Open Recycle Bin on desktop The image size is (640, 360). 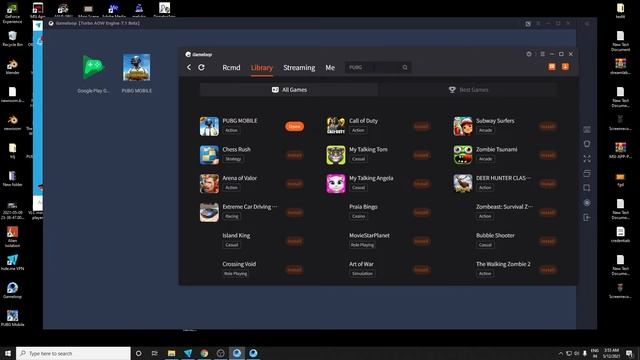click(x=12, y=39)
